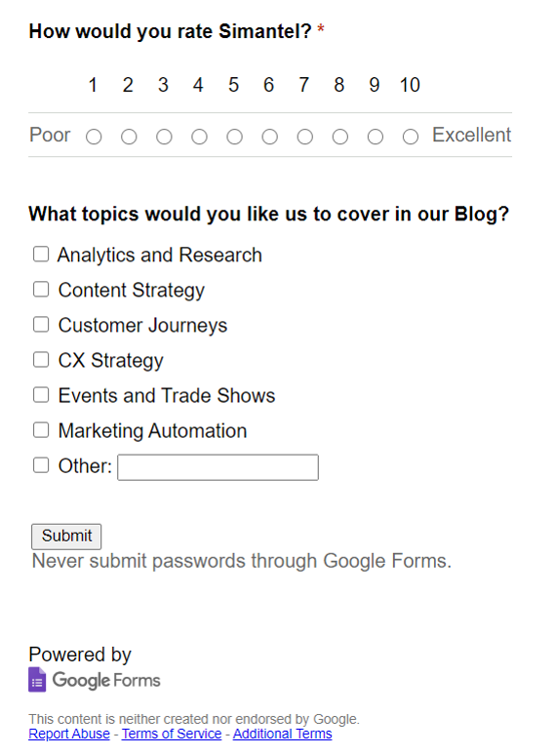Choose rating 10 Excellent radio button
The image size is (555, 756).
411,137
